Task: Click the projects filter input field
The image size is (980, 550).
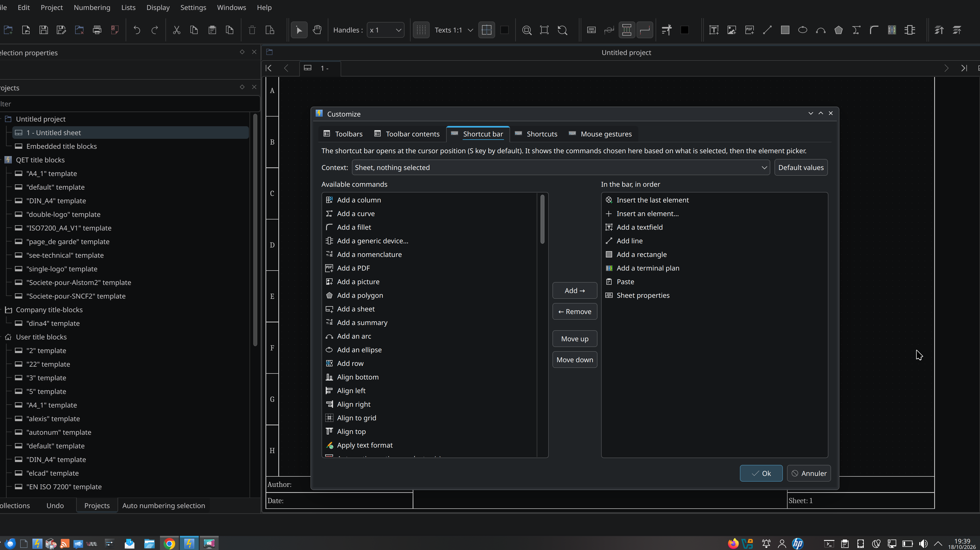Action: pyautogui.click(x=129, y=104)
